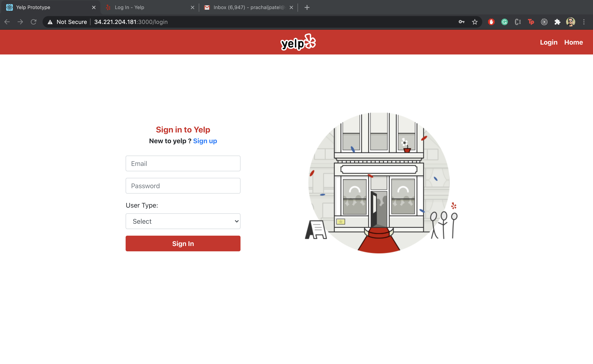Open the Grammarly extension icon

pyautogui.click(x=504, y=22)
